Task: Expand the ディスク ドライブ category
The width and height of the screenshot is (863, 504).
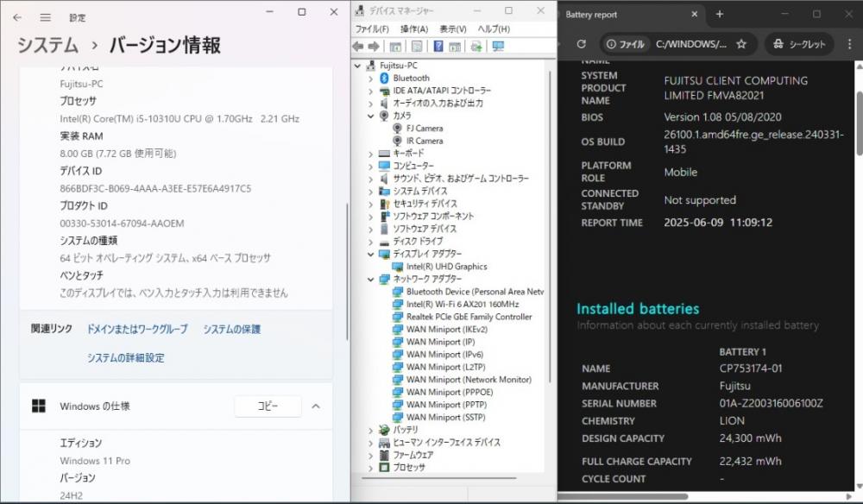Action: [x=370, y=242]
